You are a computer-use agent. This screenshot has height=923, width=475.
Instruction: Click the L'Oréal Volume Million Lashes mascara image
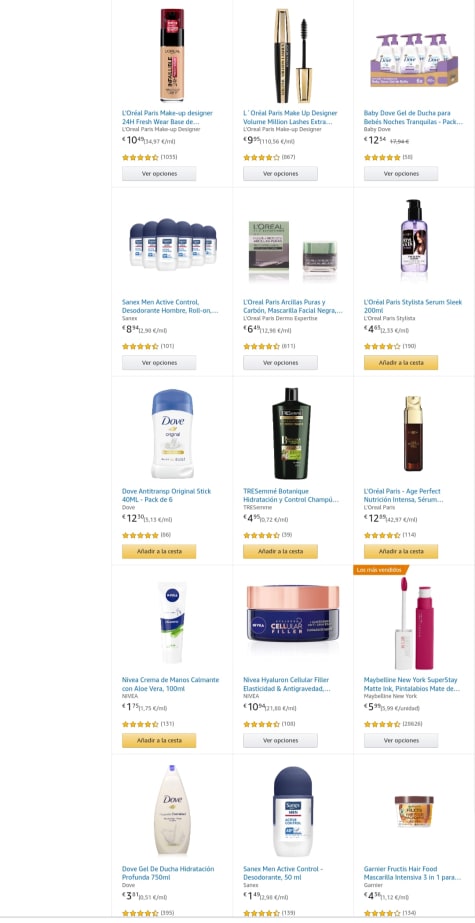[293, 55]
